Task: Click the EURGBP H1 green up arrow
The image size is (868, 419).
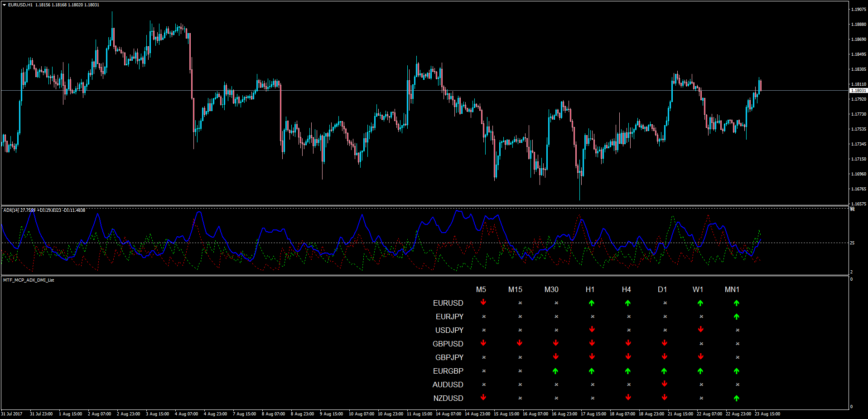Action: point(592,371)
